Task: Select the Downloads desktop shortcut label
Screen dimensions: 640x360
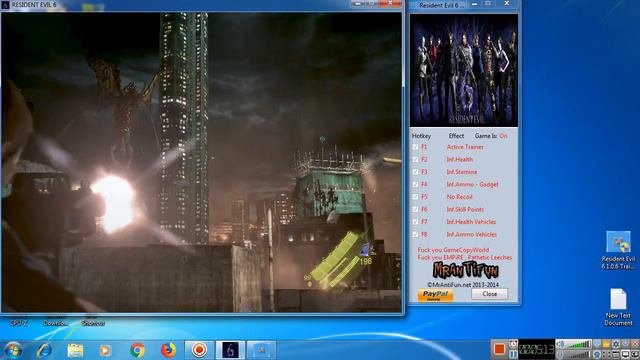Action: (55, 323)
